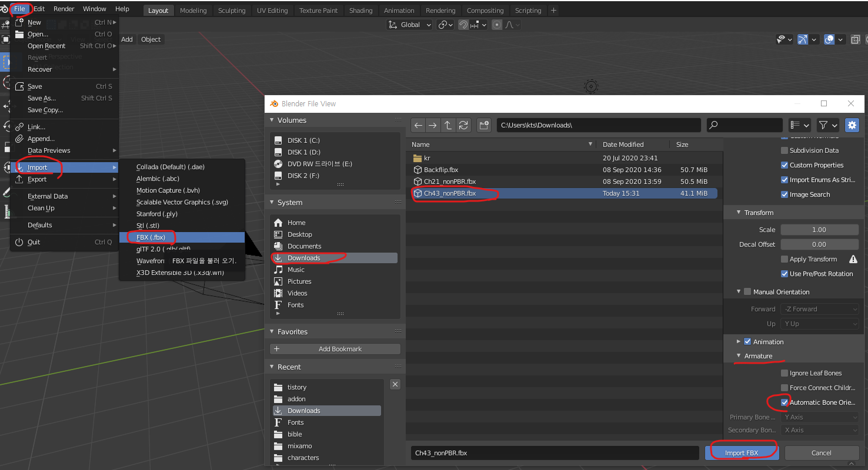Open pivot point dropdown in viewport header
This screenshot has height=470, width=868.
click(446, 25)
